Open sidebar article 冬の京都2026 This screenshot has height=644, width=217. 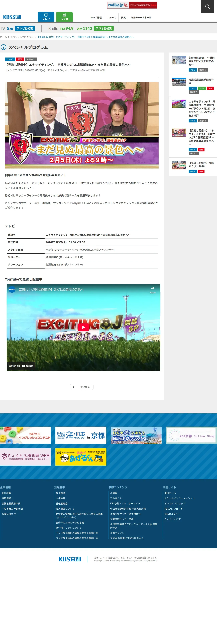click(x=201, y=61)
